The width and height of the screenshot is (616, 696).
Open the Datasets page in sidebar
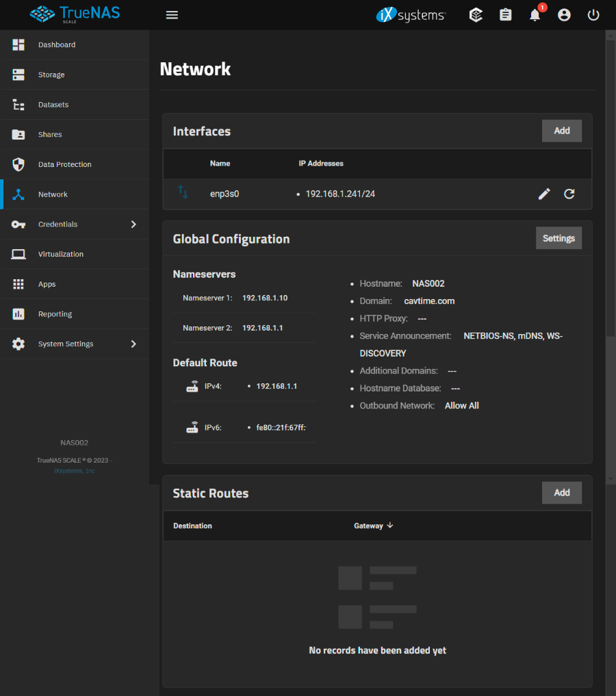click(53, 105)
